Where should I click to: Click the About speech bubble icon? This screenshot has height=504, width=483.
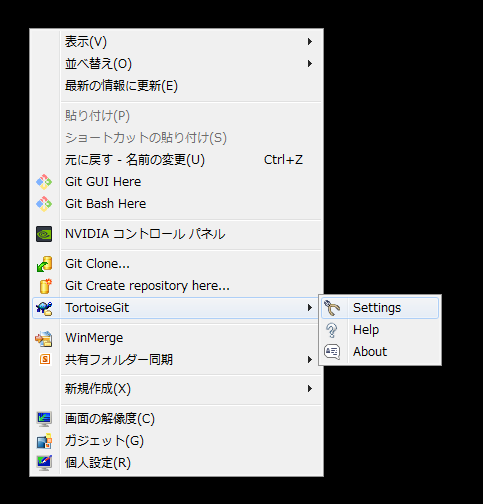pos(332,352)
